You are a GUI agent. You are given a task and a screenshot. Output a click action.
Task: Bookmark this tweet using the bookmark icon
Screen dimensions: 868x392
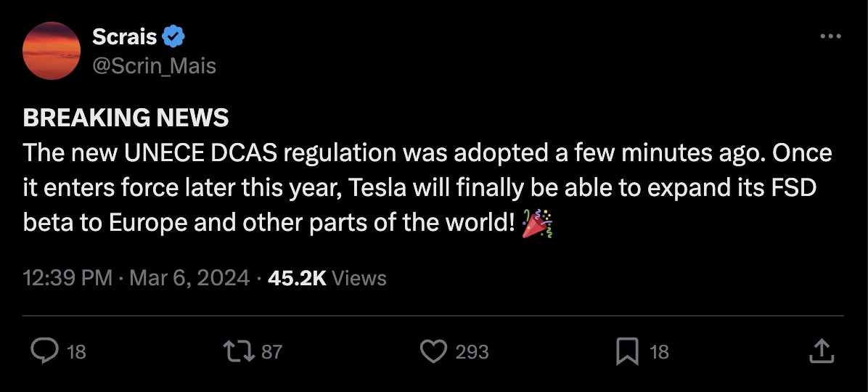626,352
